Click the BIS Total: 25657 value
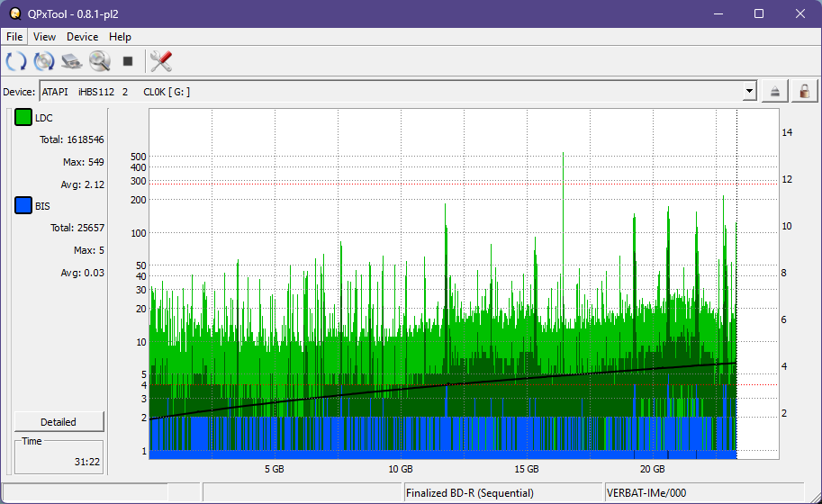The height and width of the screenshot is (504, 822). [x=77, y=228]
